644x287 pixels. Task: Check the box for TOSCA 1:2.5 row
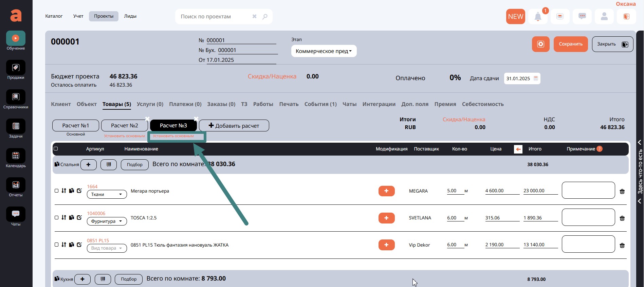pos(57,218)
